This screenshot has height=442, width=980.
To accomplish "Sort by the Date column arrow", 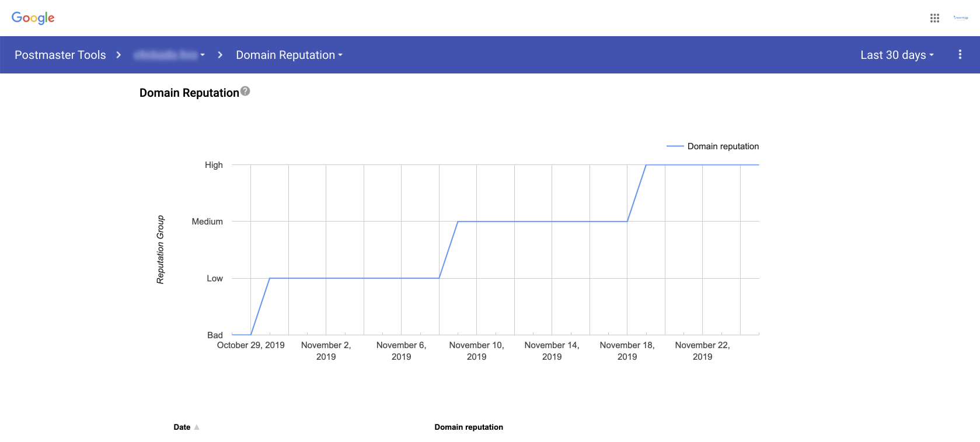I will pyautogui.click(x=197, y=427).
